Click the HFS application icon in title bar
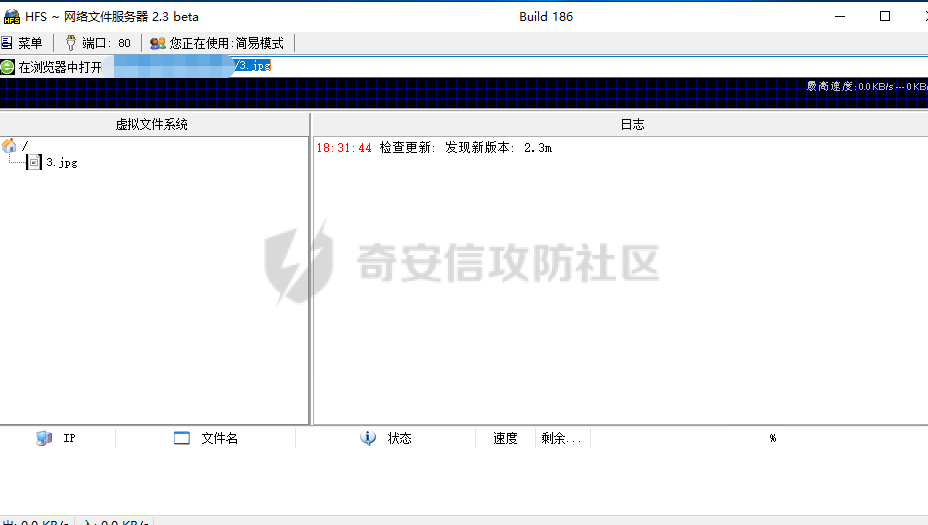Screen dimensions: 928x525 11,17
